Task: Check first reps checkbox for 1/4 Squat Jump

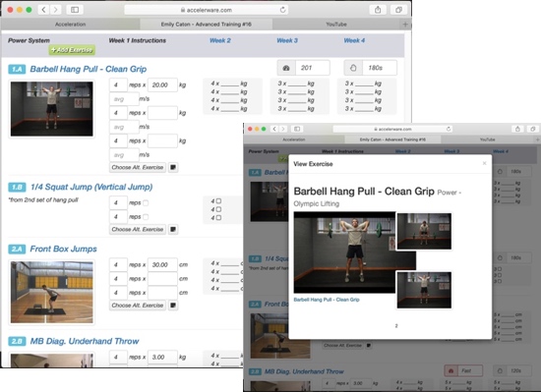Action: tap(146, 203)
